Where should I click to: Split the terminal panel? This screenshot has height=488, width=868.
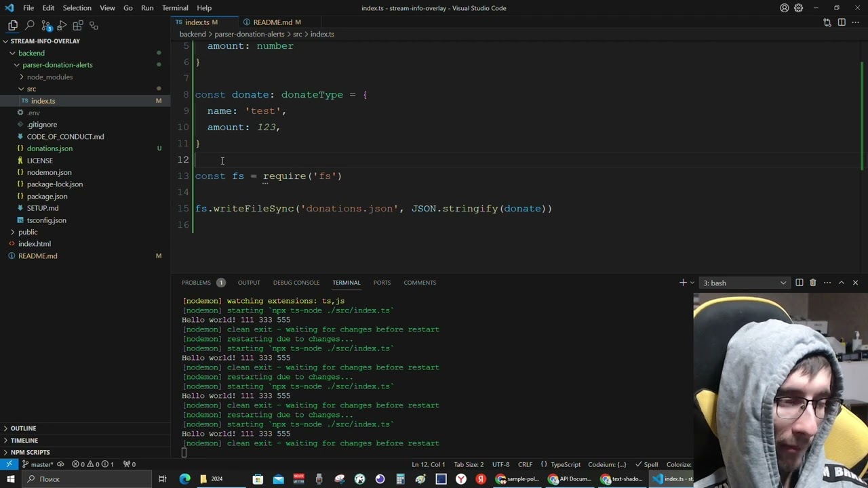tap(799, 283)
